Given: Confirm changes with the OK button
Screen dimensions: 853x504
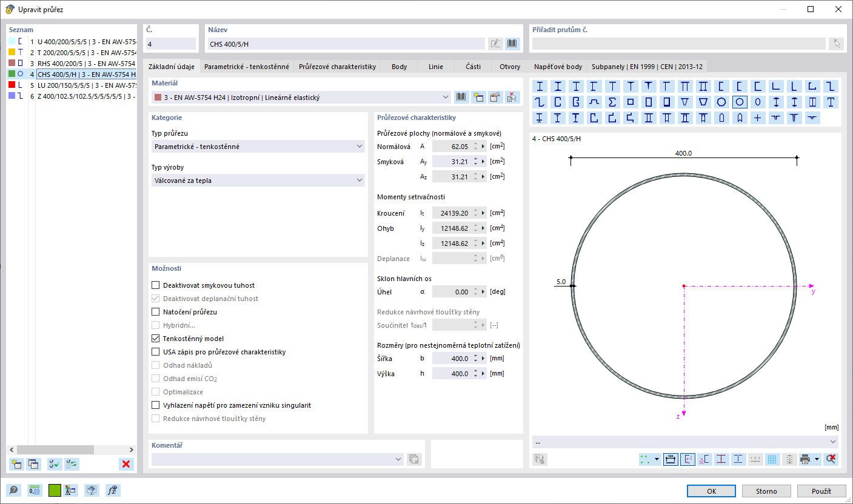Looking at the screenshot, I should point(711,491).
